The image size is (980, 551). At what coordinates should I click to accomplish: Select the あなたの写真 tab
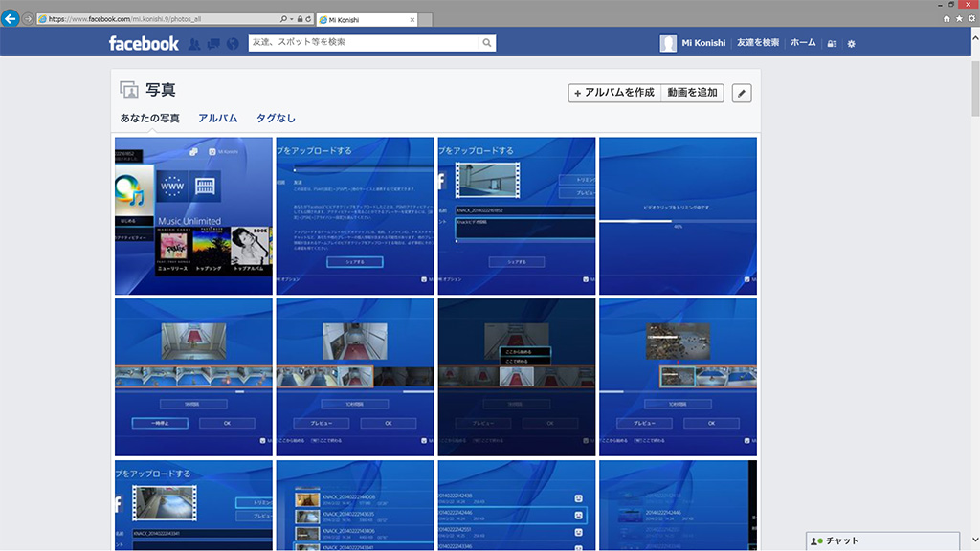149,119
